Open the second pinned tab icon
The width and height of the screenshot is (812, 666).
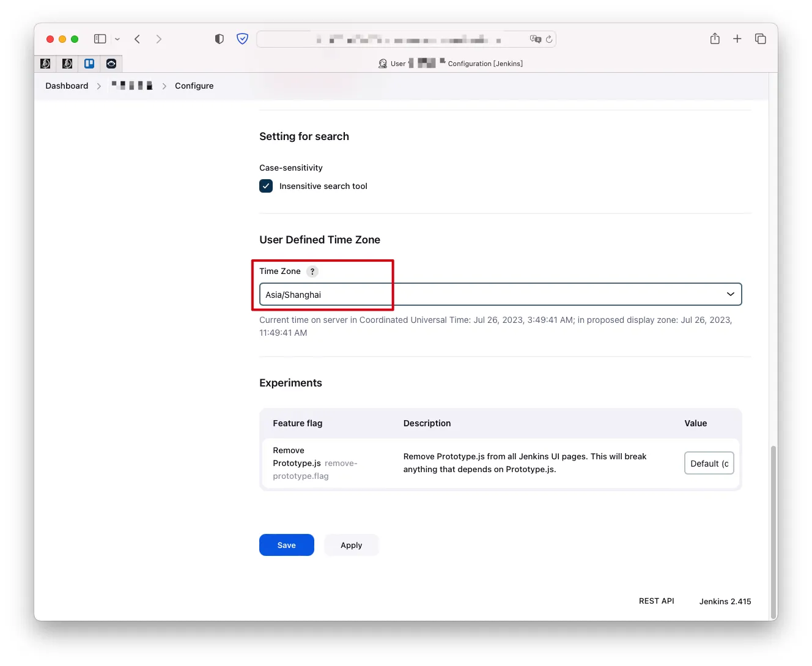[x=67, y=64]
